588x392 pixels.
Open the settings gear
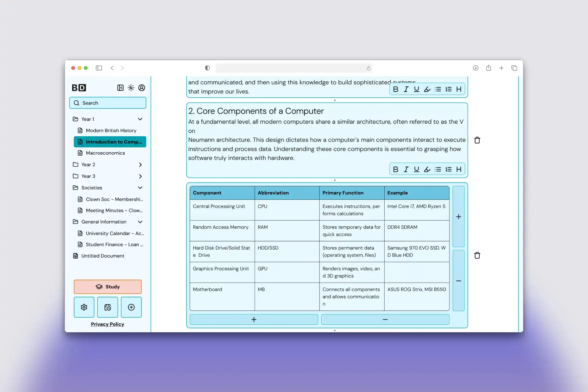[84, 307]
